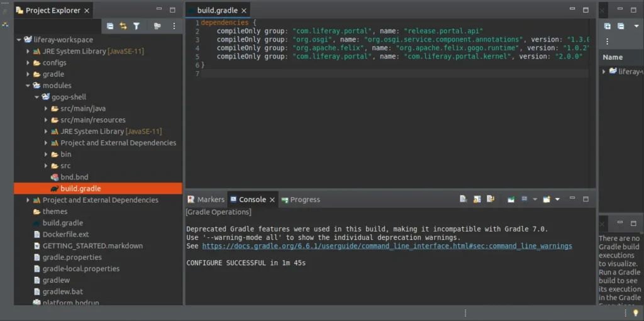The image size is (644, 321).
Task: Collapse all in the Gradle Tasks view
Action: pyautogui.click(x=621, y=26)
